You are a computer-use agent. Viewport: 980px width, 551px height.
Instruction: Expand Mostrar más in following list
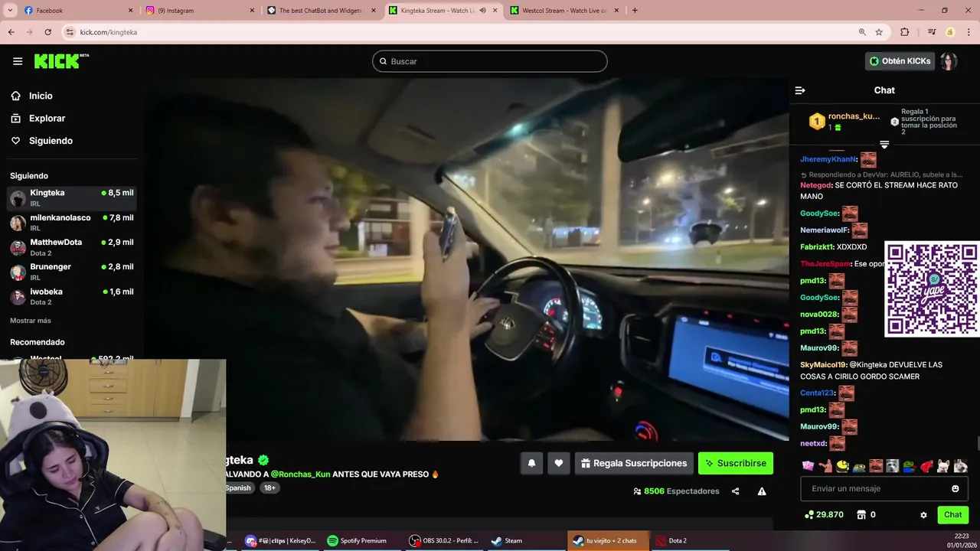tap(31, 321)
